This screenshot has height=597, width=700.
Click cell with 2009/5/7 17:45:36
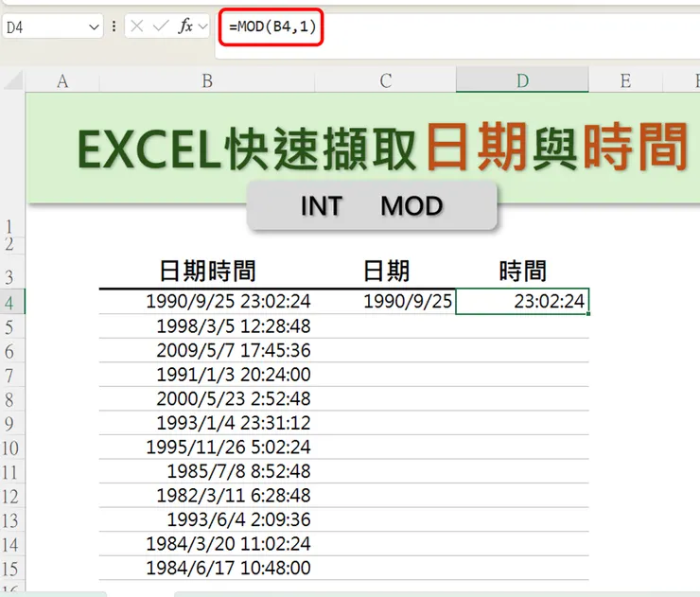pos(207,350)
